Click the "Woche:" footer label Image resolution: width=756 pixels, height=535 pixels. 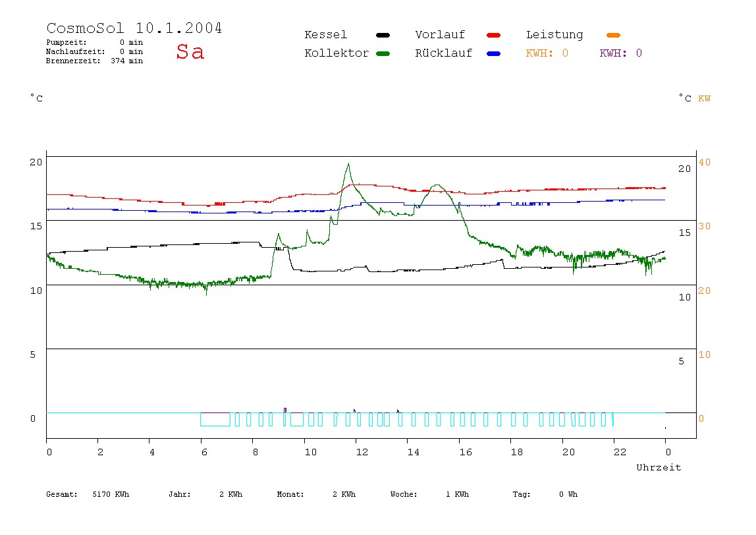tap(404, 494)
